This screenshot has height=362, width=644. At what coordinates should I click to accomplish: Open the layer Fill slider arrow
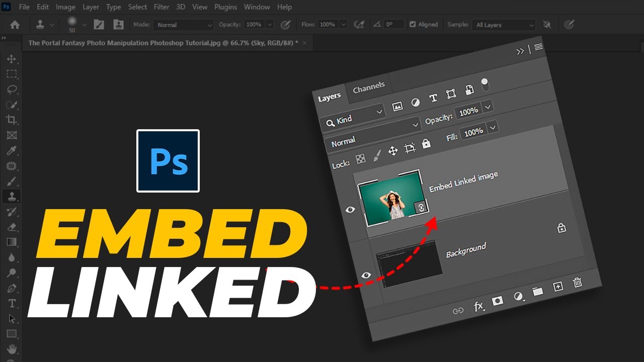pyautogui.click(x=493, y=128)
